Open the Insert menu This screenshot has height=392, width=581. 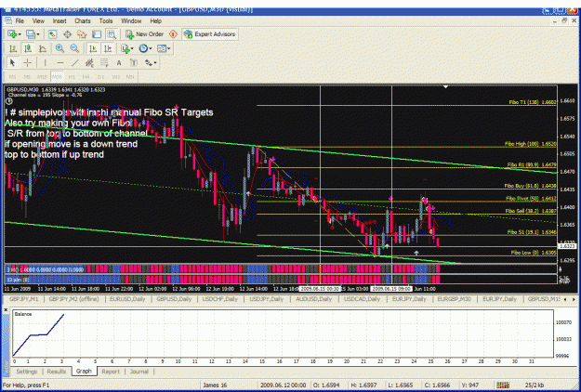coord(59,21)
